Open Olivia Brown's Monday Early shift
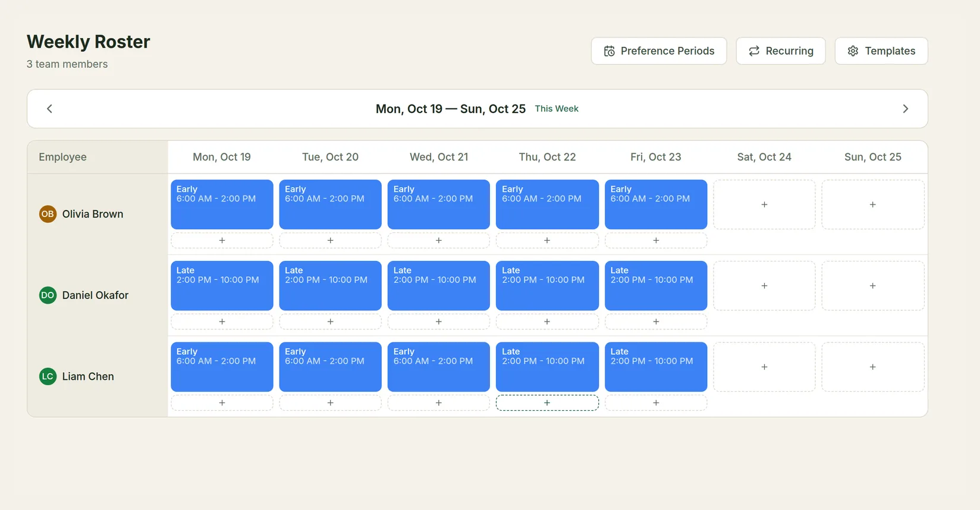 point(222,204)
